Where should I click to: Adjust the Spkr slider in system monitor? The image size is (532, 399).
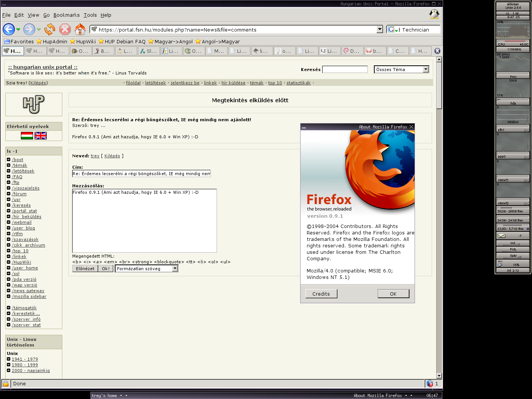[x=513, y=256]
